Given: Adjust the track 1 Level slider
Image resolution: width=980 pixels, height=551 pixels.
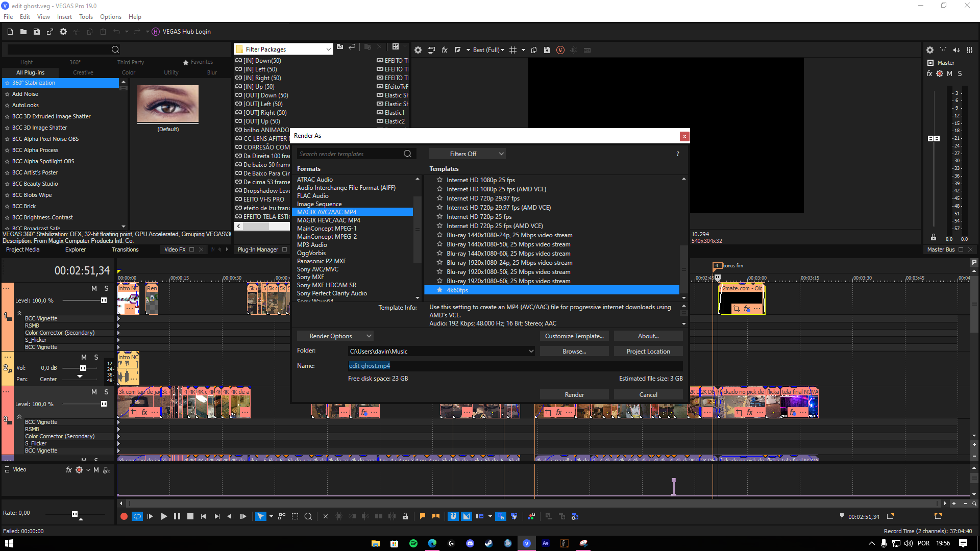Looking at the screenshot, I should 104,300.
